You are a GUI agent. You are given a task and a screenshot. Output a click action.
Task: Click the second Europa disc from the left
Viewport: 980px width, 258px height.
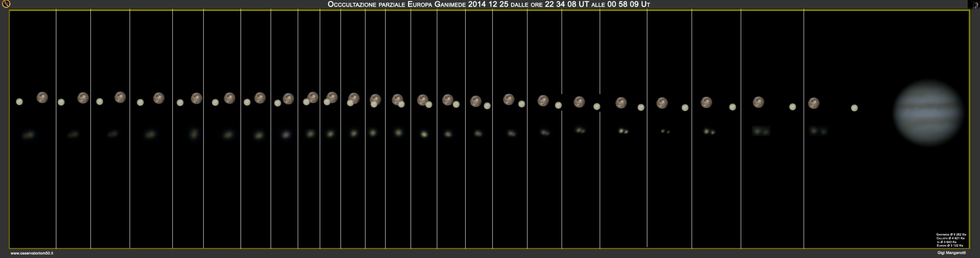click(x=61, y=102)
